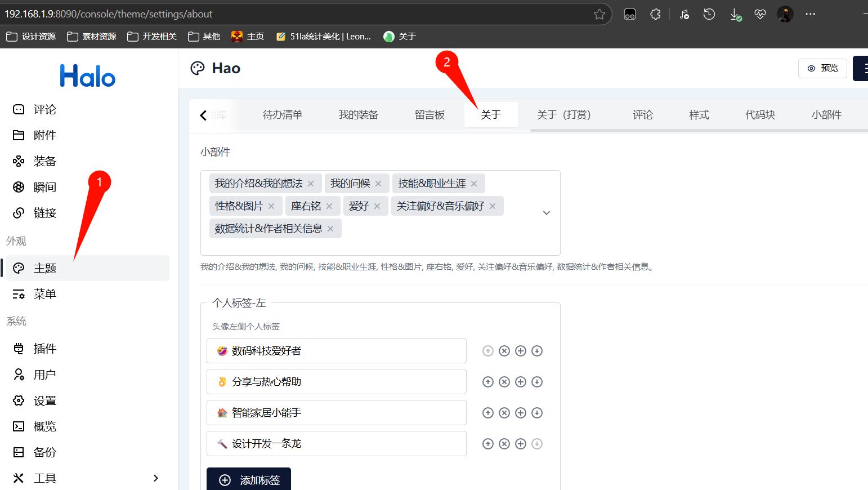Move 分享与热心帮助 tag up
This screenshot has height=490, width=868.
[488, 382]
